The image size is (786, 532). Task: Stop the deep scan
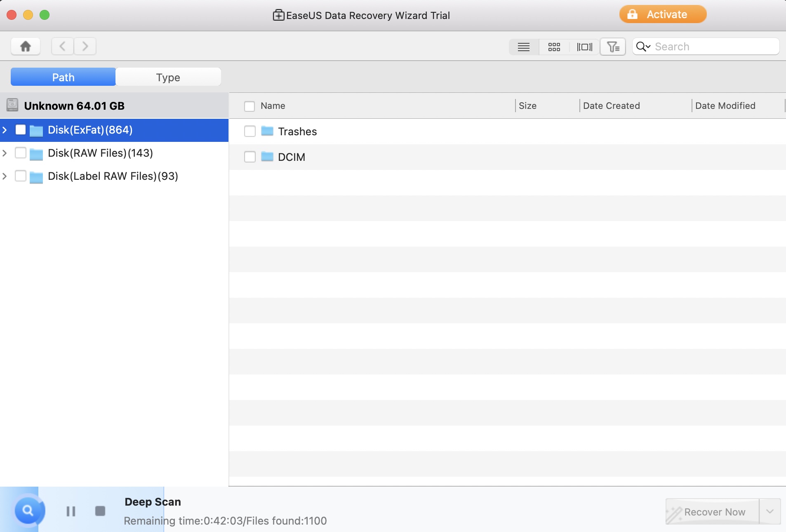[100, 511]
